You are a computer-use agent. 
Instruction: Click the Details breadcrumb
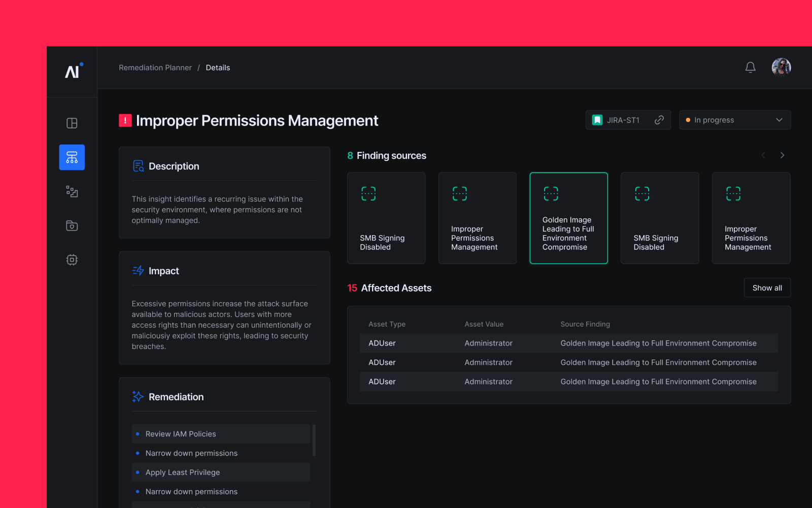[218, 68]
